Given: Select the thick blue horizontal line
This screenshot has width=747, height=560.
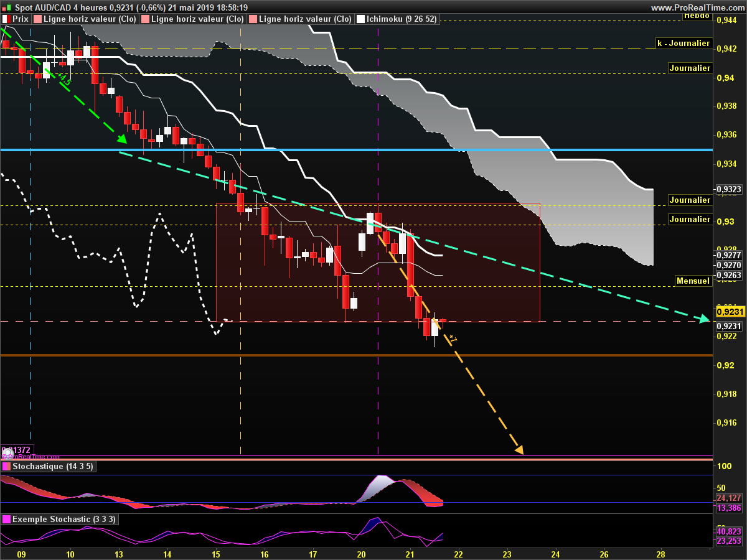Looking at the screenshot, I should (x=356, y=150).
